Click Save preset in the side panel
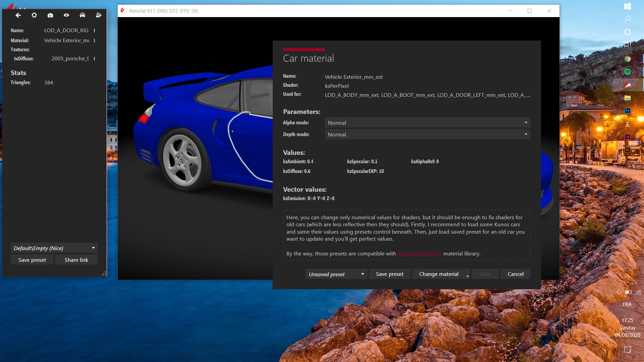The image size is (644, 362). pos(32,260)
